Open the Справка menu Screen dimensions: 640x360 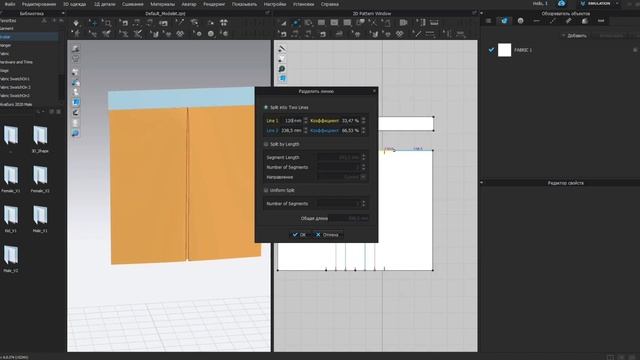(329, 4)
